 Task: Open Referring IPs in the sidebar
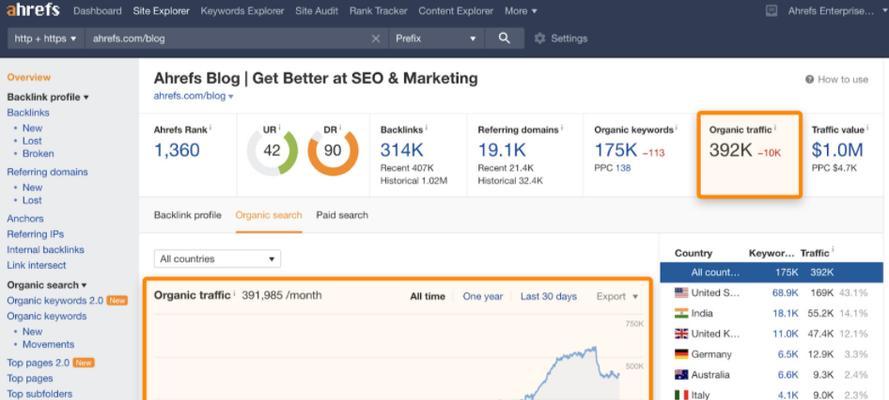tap(35, 234)
